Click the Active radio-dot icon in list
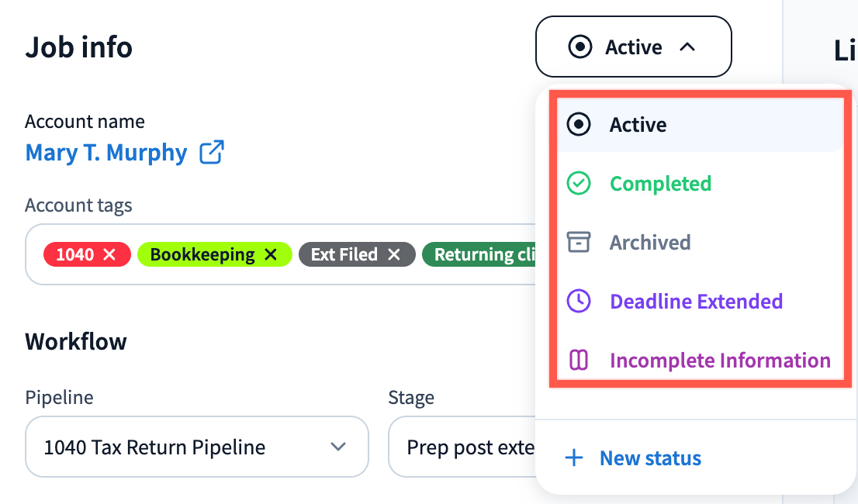858x504 pixels. (579, 125)
